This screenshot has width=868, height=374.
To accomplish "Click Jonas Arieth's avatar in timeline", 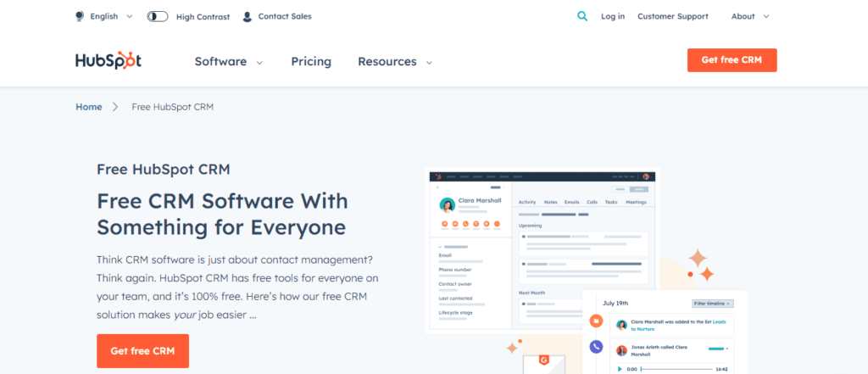I will 621,351.
